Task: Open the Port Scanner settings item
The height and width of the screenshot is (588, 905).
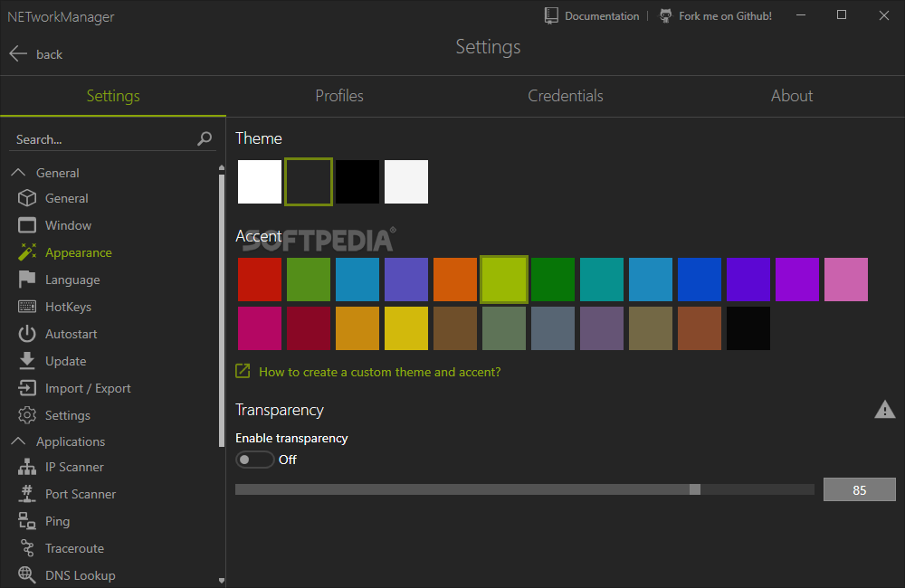Action: (81, 494)
